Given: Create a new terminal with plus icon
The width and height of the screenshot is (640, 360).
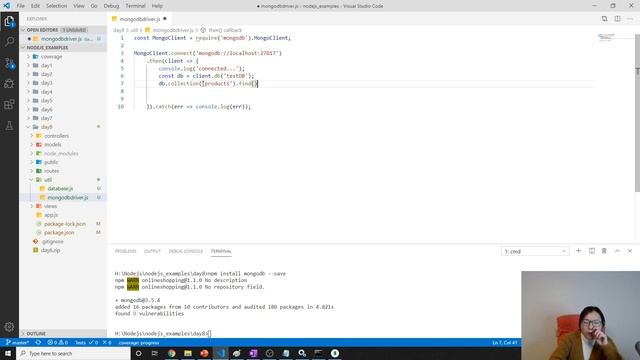Looking at the screenshot, I should click(578, 251).
